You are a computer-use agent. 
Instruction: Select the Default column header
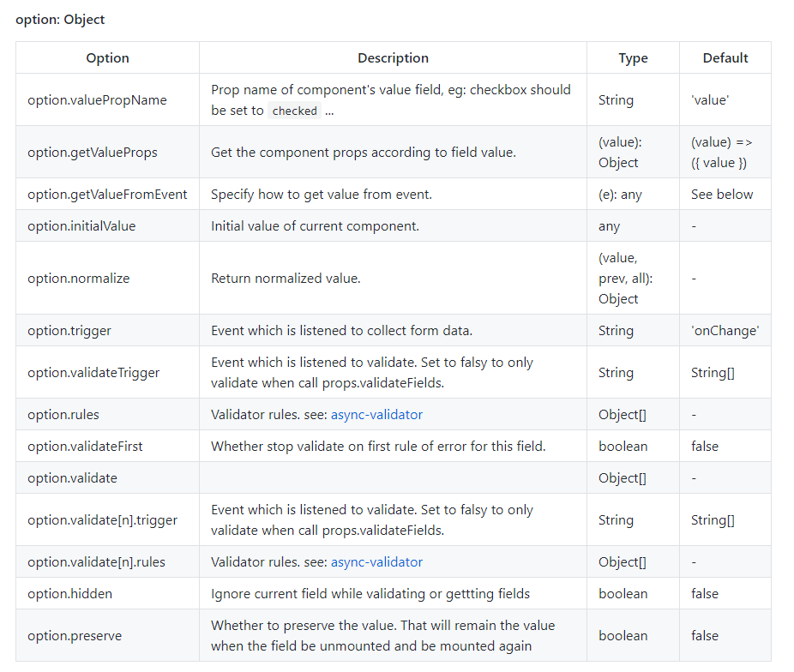(725, 57)
